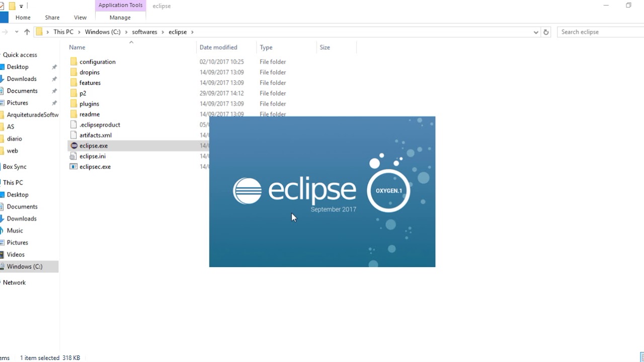Click the Application Tools contextual tab

click(120, 6)
